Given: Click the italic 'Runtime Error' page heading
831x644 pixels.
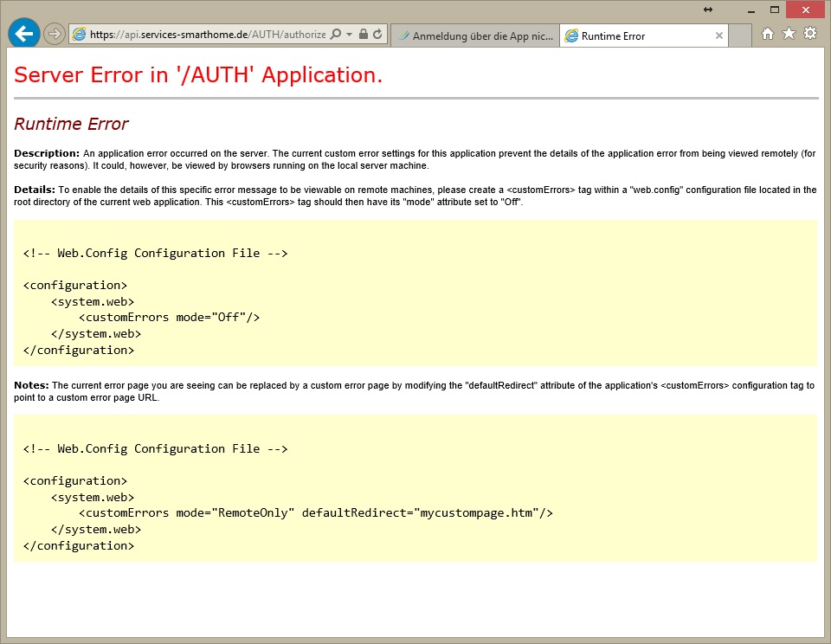Looking at the screenshot, I should (71, 124).
